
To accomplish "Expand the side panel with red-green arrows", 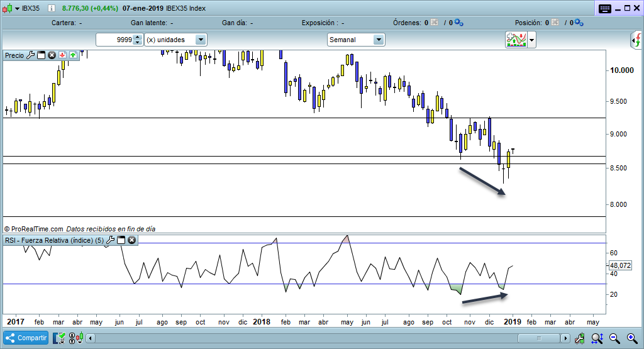I will coord(637,41).
